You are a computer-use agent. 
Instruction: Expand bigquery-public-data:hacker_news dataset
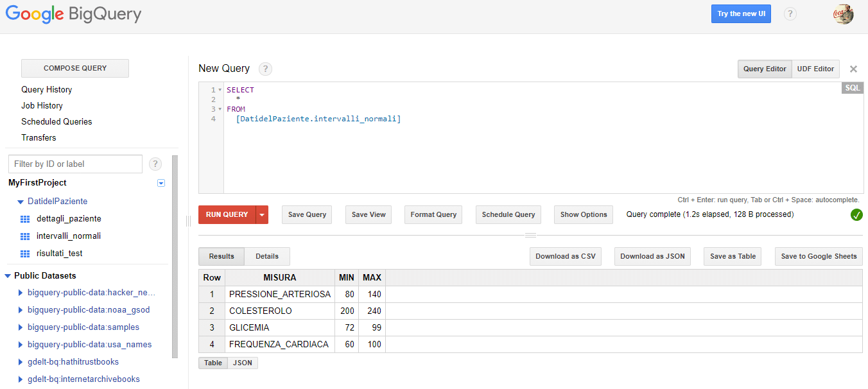tap(21, 293)
